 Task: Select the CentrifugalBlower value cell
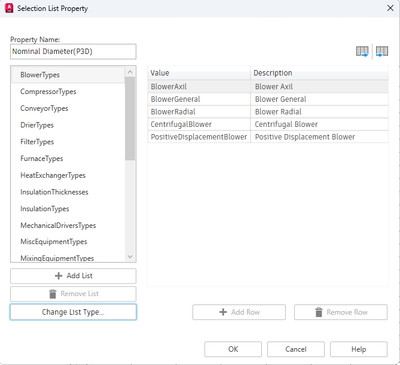199,124
